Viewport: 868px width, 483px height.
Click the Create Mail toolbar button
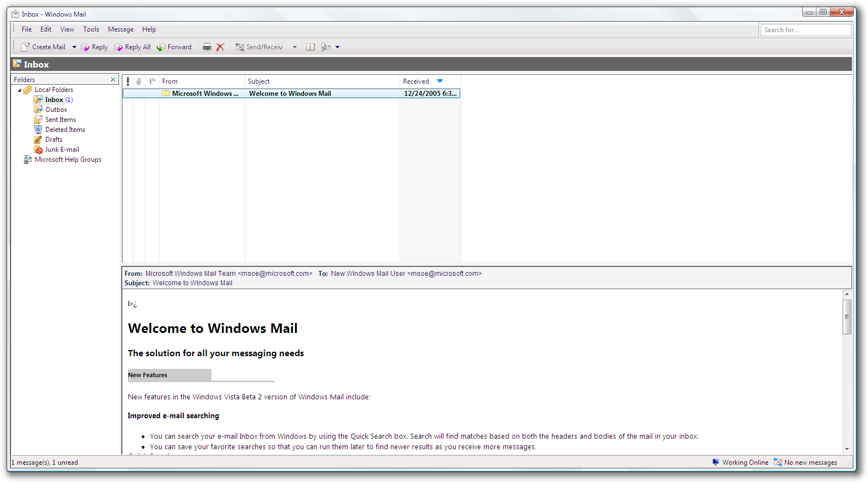tap(43, 47)
